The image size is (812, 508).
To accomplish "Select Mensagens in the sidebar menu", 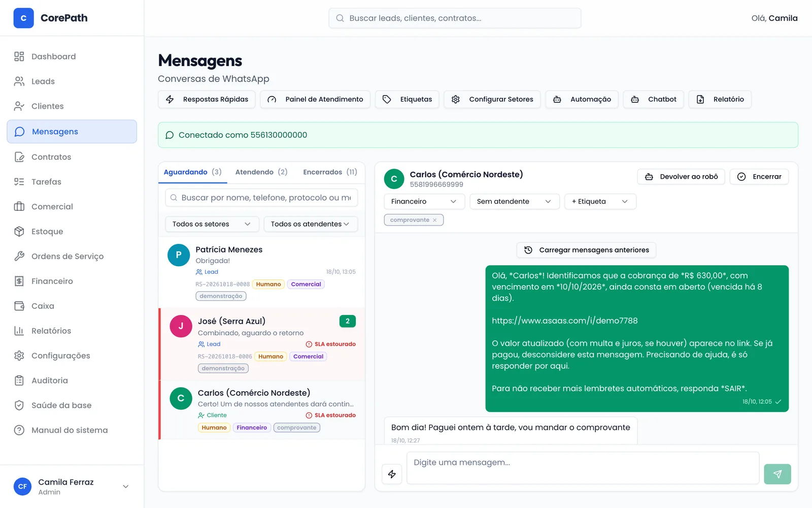I will click(72, 132).
